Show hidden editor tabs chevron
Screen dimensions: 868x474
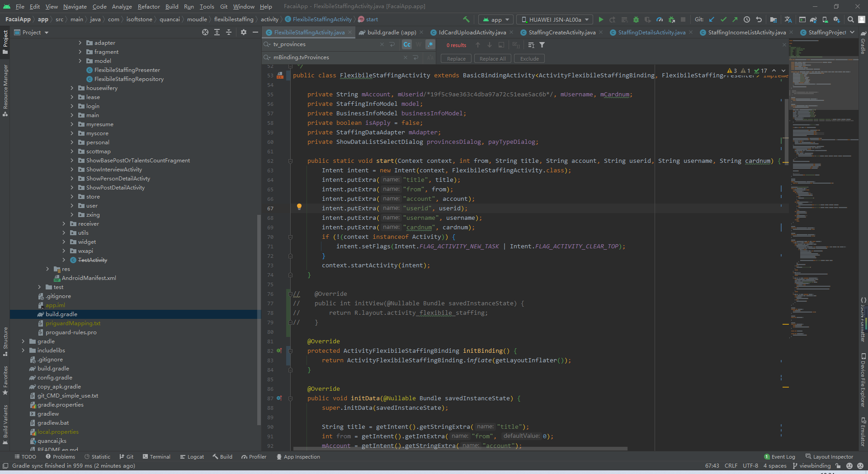(852, 32)
